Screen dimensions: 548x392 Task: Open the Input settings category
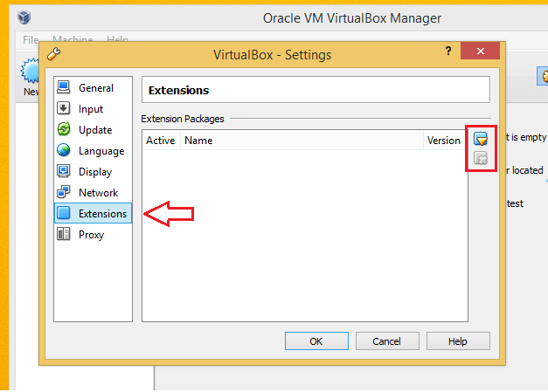point(93,109)
